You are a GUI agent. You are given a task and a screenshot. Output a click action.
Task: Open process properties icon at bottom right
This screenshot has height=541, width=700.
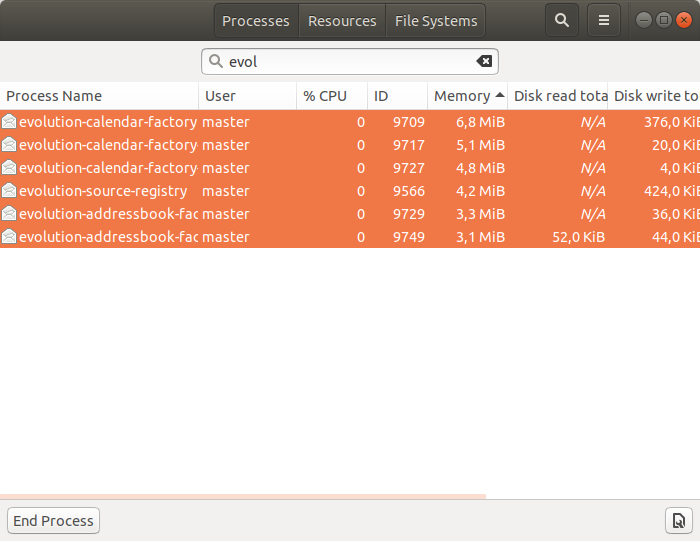679,520
